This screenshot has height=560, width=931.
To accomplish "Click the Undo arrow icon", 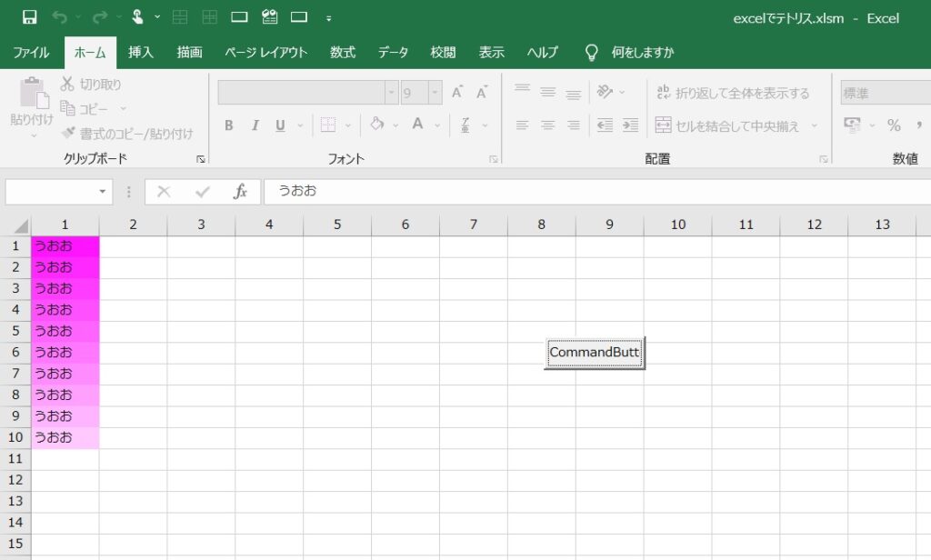I will pos(59,17).
